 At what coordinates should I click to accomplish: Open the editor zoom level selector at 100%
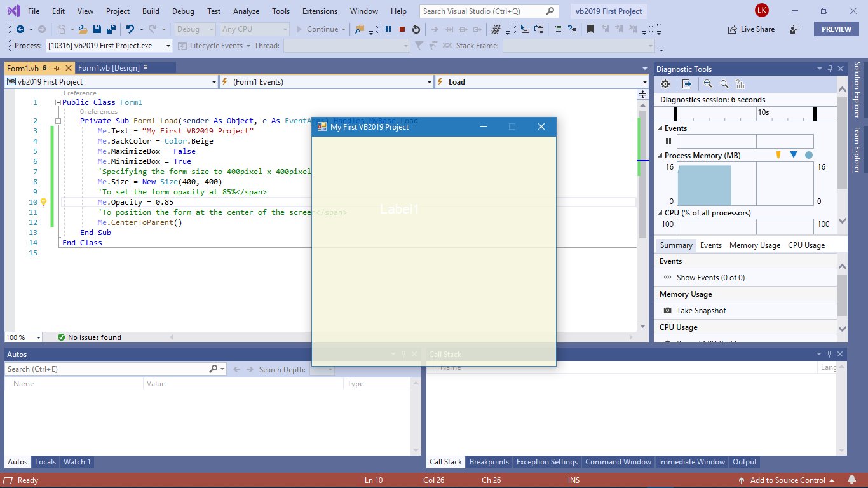coord(23,337)
